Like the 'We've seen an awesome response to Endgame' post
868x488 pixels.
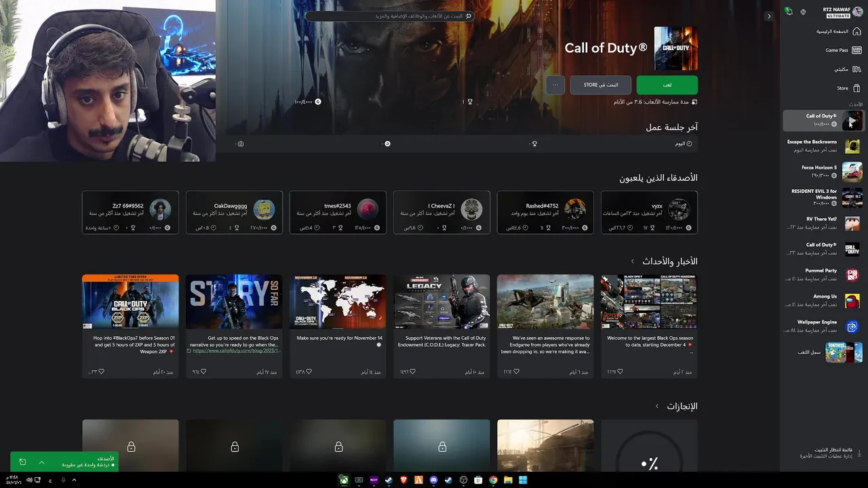click(516, 372)
